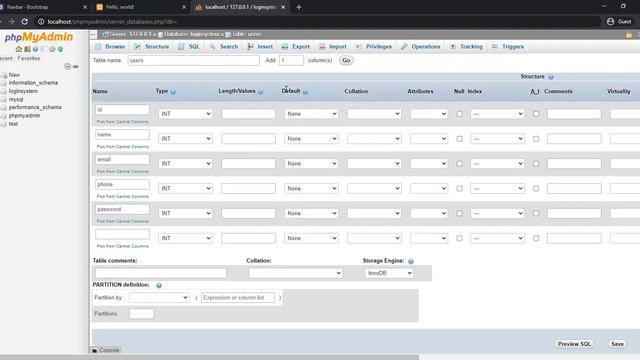Click the Go button to add columns
This screenshot has height=360, width=640.
click(346, 60)
